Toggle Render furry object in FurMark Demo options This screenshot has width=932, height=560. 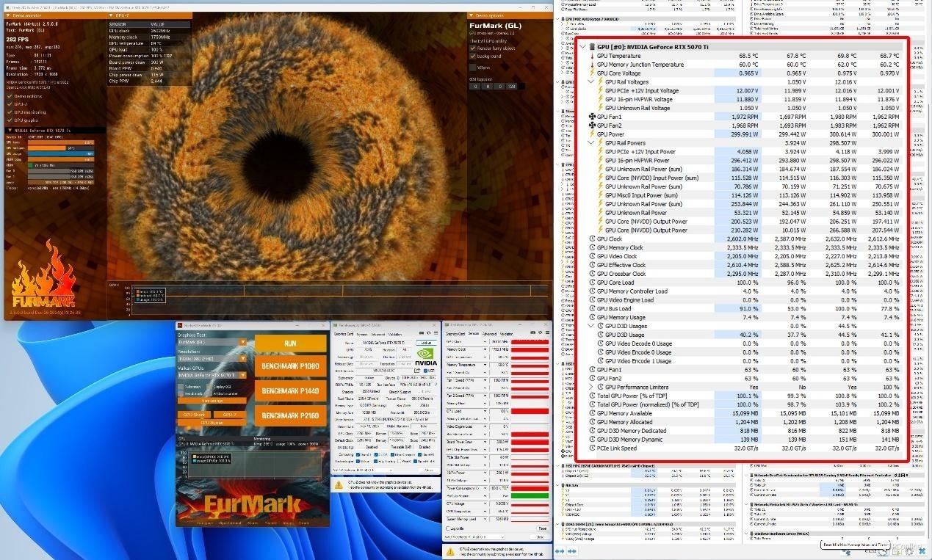pos(473,48)
